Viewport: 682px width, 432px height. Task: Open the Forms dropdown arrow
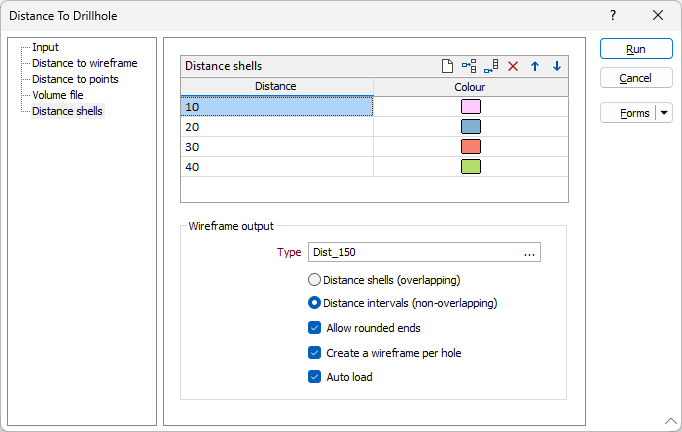664,113
